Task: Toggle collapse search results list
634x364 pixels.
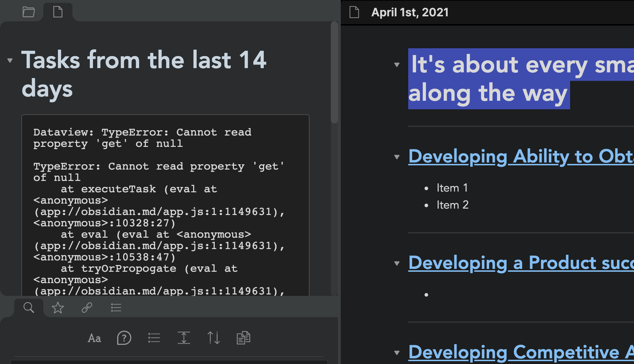Action: pos(154,338)
